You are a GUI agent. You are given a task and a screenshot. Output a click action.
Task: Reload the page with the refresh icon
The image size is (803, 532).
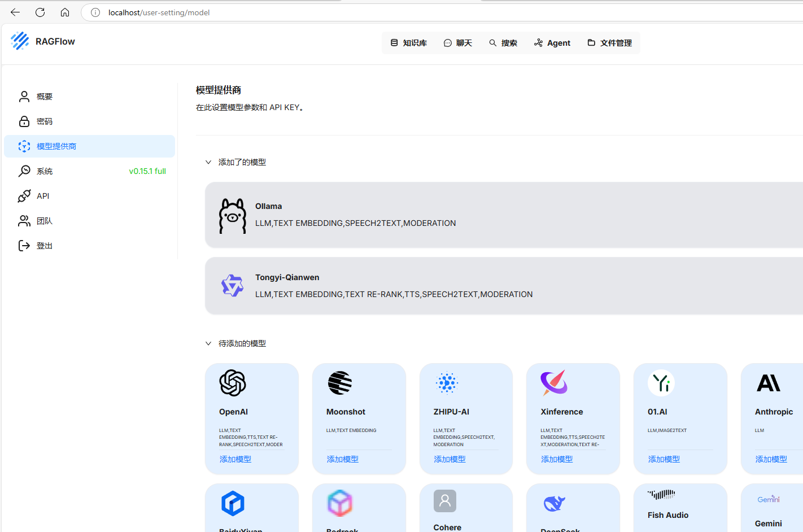coord(40,12)
